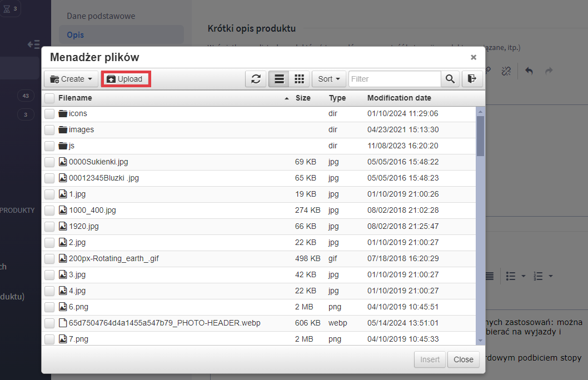Check the box for 0000Sukienki.jpg
Screen dimensions: 588x380
click(x=49, y=162)
